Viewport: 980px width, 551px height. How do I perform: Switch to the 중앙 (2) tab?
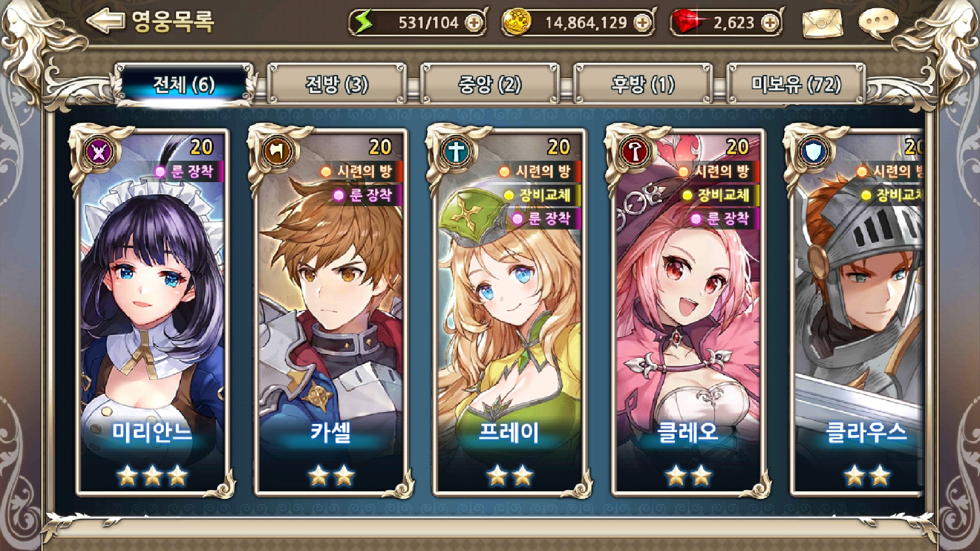(490, 84)
